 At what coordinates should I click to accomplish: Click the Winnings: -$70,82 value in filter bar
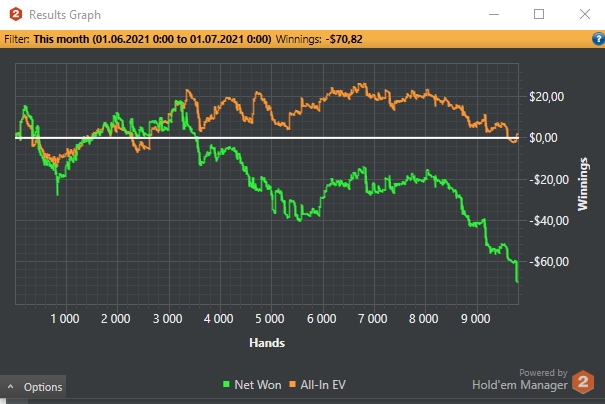[319, 39]
